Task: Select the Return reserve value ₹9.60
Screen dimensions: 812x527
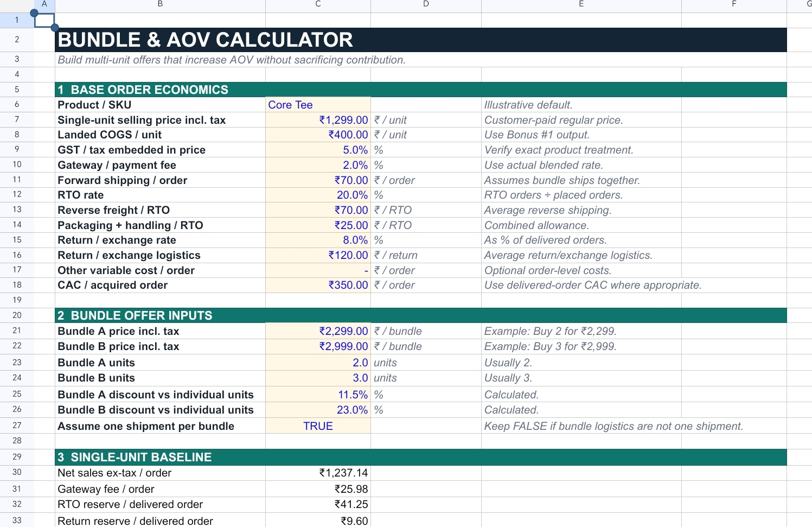Action: pos(354,521)
